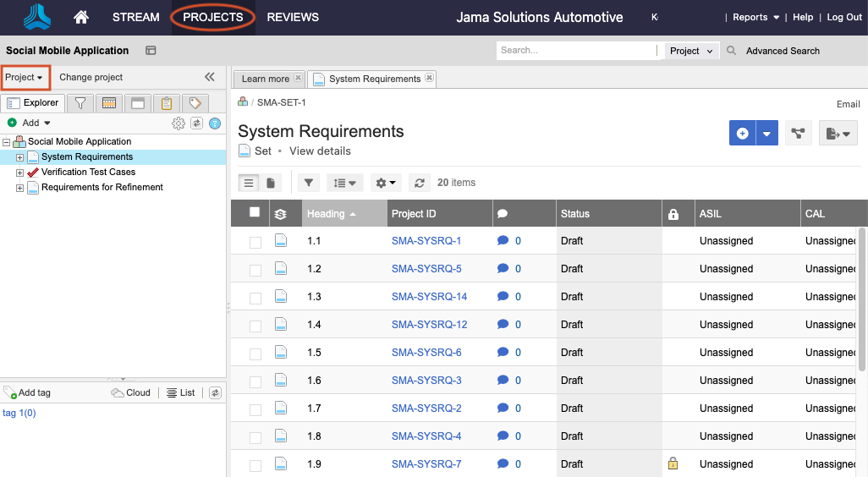The image size is (868, 477).
Task: Switch to single item document view
Action: point(271,183)
